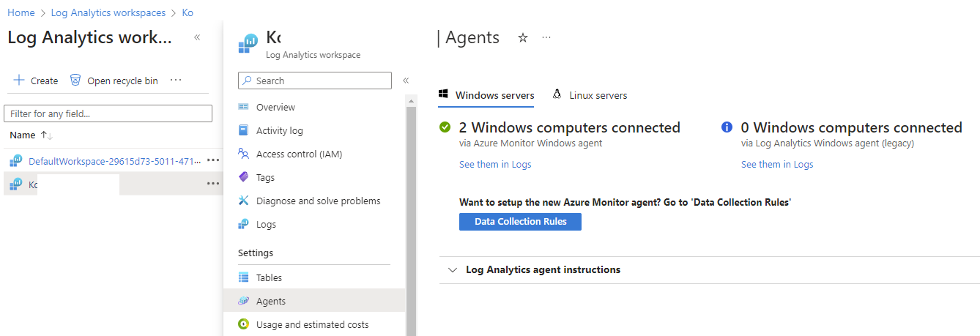The height and width of the screenshot is (336, 980).
Task: Click '2 Windows computers connected' text
Action: tap(570, 127)
